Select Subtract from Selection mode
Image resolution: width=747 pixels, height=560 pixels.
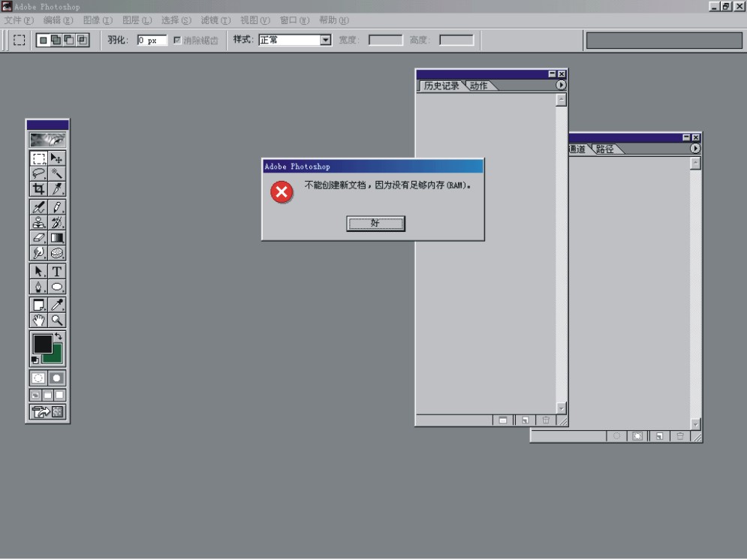[x=70, y=40]
